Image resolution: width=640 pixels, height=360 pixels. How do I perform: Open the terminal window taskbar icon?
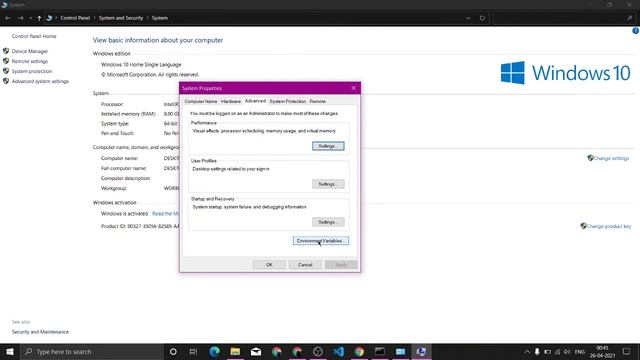[x=380, y=351]
